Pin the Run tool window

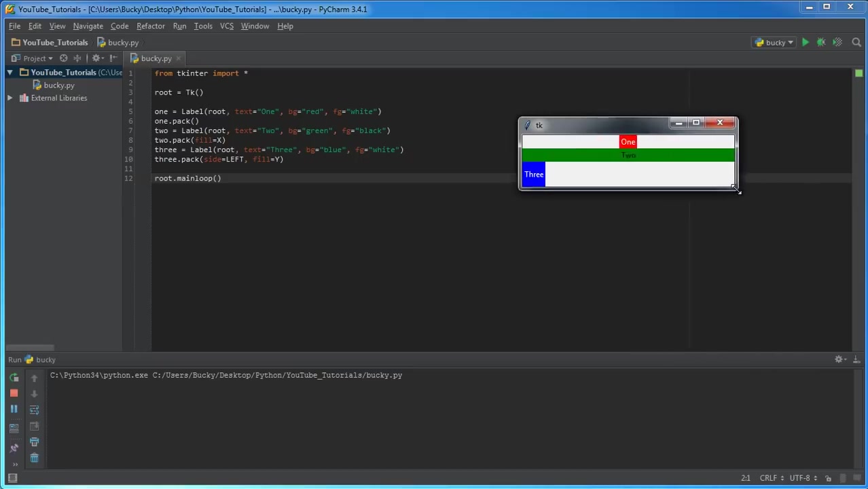point(14,447)
